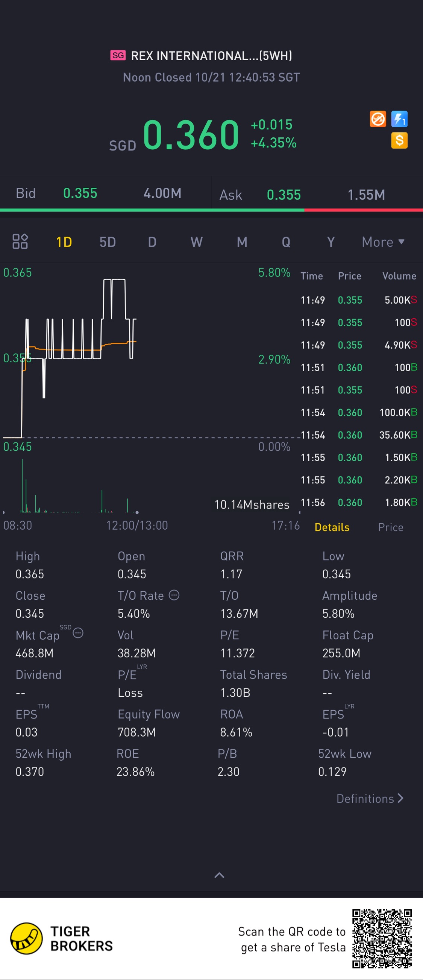The height and width of the screenshot is (980, 423).
Task: Tap the Bid 0.355 quote
Action: [x=80, y=193]
